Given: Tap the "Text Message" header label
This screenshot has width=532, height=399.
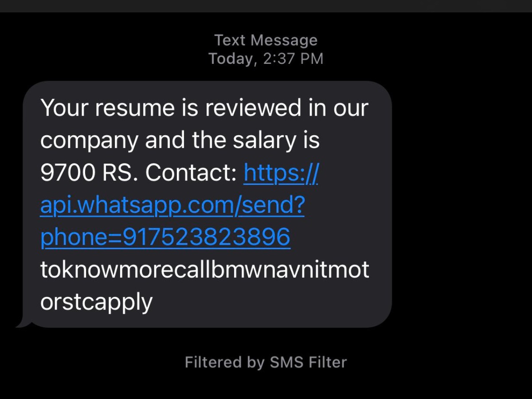Looking at the screenshot, I should pyautogui.click(x=266, y=40).
